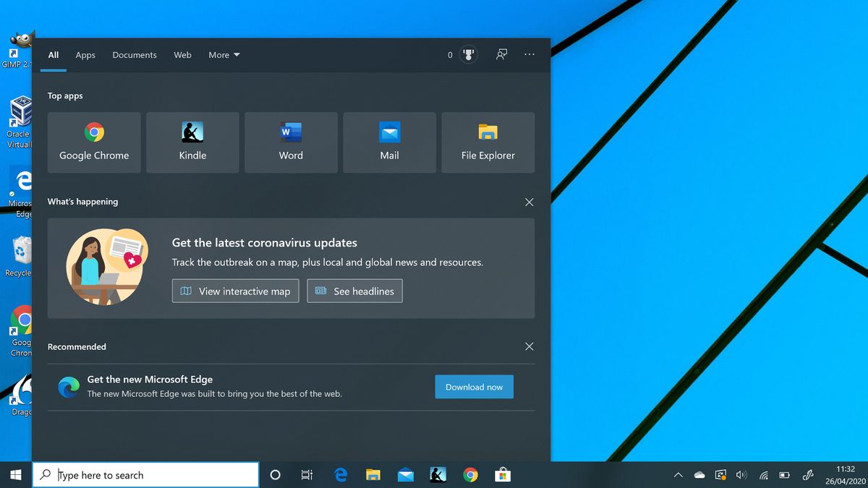Click the View interactive map button
This screenshot has height=488, width=868.
tap(235, 291)
